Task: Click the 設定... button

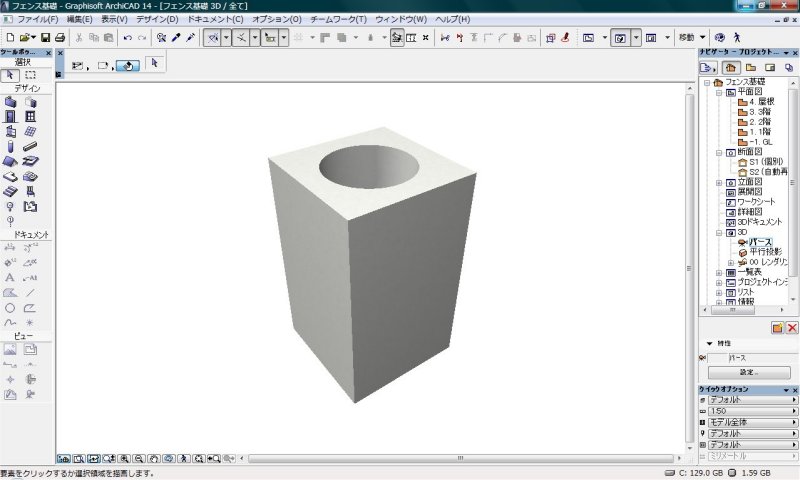Action: [749, 371]
